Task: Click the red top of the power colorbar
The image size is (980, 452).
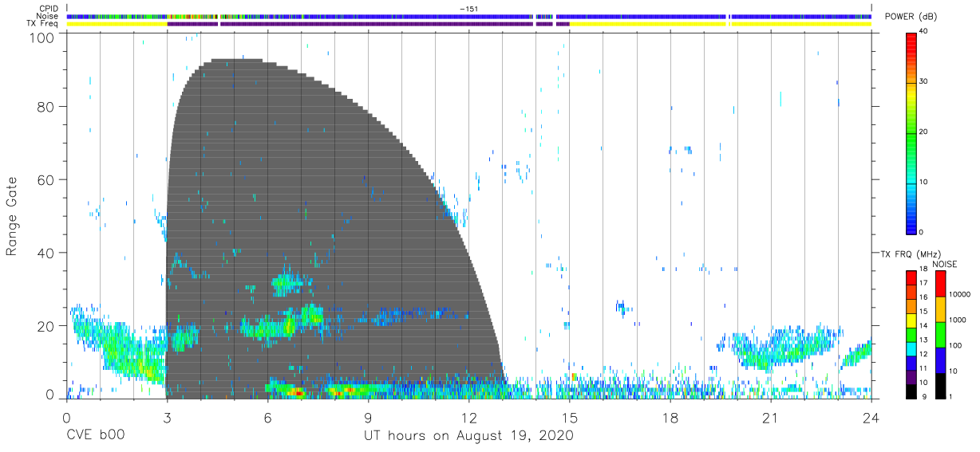Action: click(911, 40)
